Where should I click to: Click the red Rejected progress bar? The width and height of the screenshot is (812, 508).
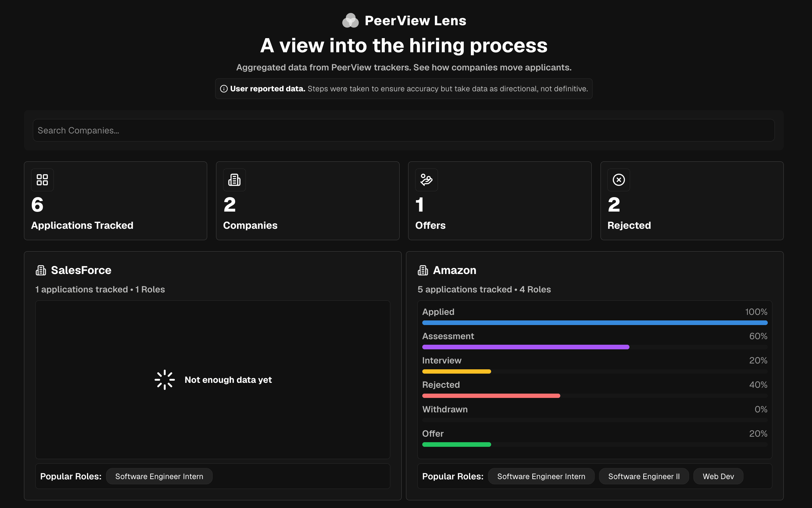(491, 396)
